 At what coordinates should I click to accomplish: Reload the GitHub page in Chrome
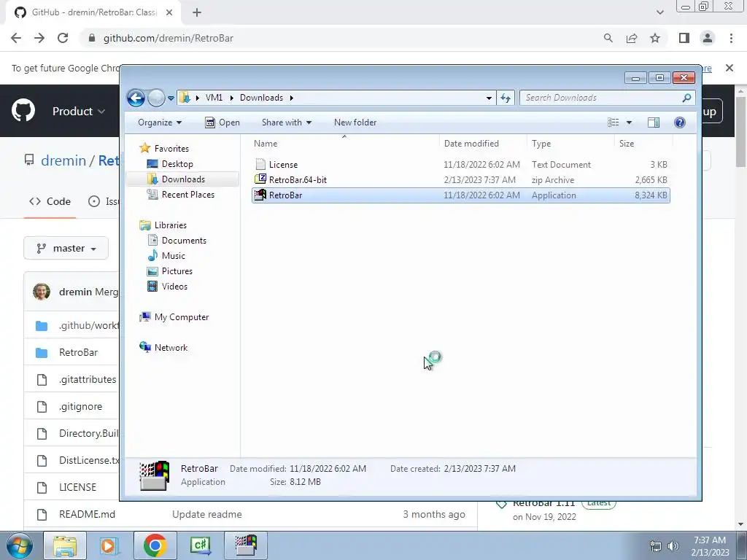pyautogui.click(x=63, y=38)
